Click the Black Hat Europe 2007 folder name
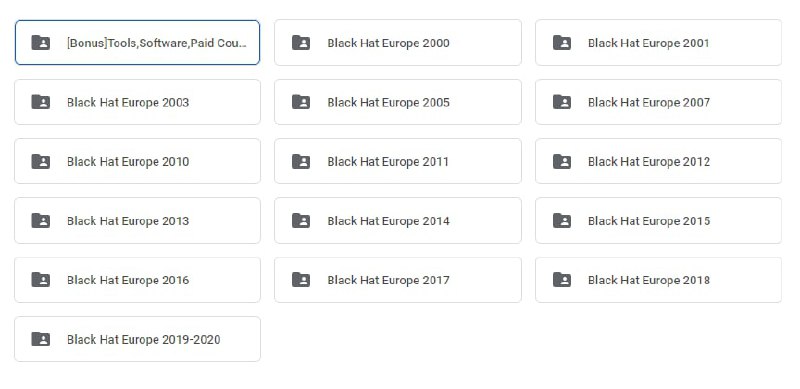Screen dimensions: 800x389 coord(649,102)
